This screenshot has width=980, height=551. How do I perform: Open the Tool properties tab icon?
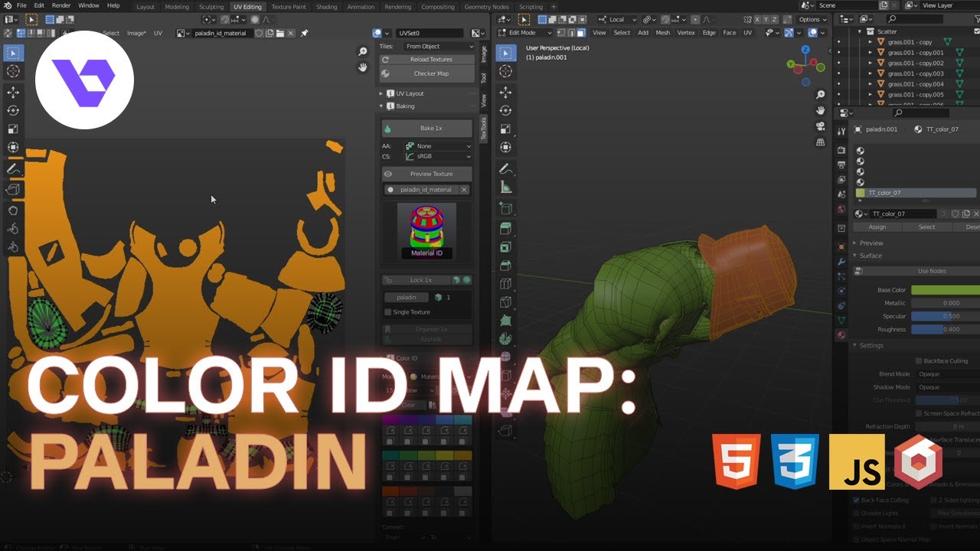coord(841,132)
